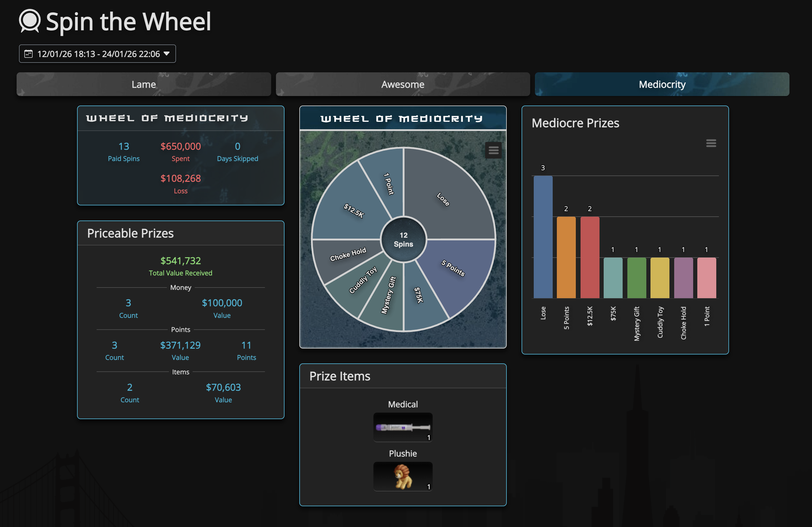Viewport: 812px width, 527px height.
Task: Click the 12 Spins wheel center
Action: pyautogui.click(x=403, y=239)
